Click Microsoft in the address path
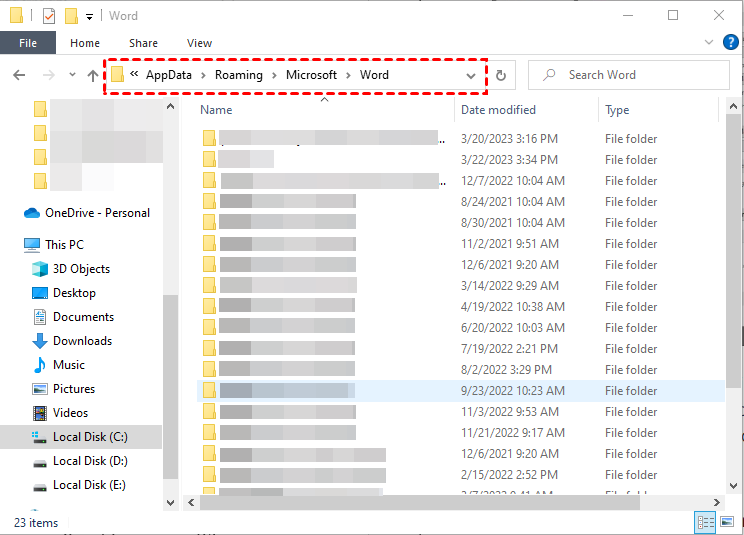This screenshot has height=535, width=744. [311, 75]
